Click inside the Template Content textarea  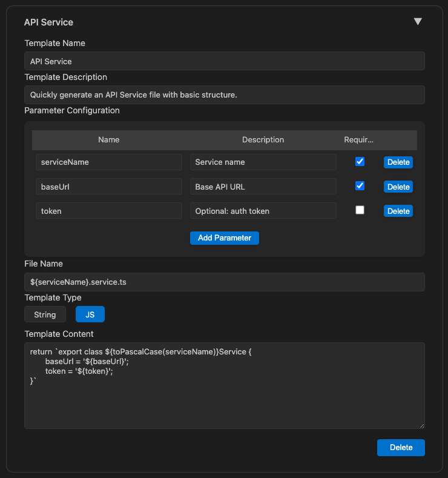pos(225,386)
